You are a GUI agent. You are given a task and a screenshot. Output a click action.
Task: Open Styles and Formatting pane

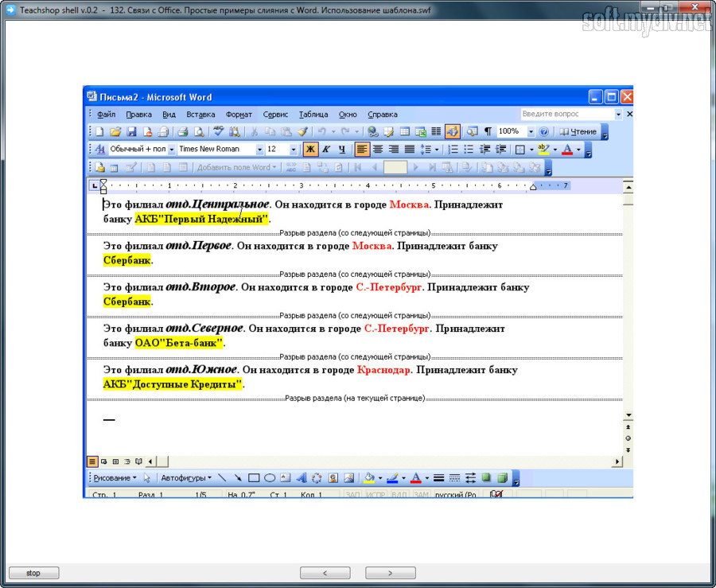click(x=100, y=150)
